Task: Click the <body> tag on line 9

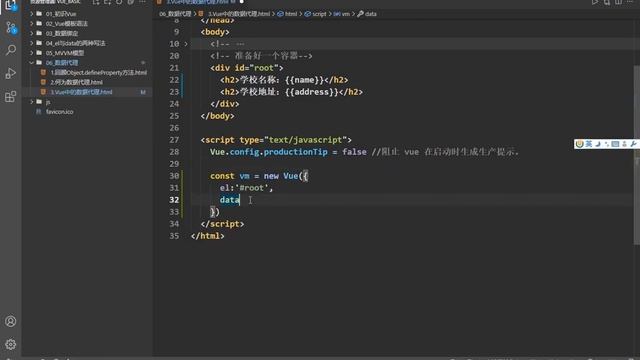Action: click(215, 32)
